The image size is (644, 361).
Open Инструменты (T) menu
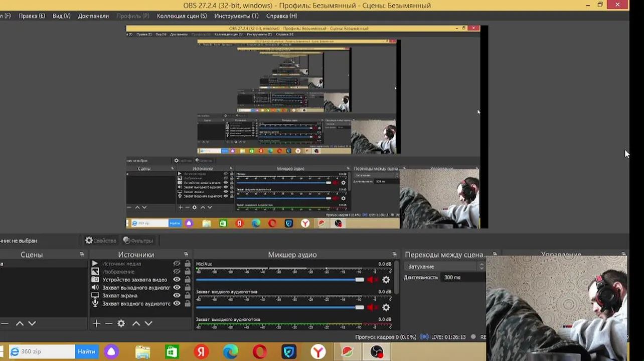click(x=236, y=16)
